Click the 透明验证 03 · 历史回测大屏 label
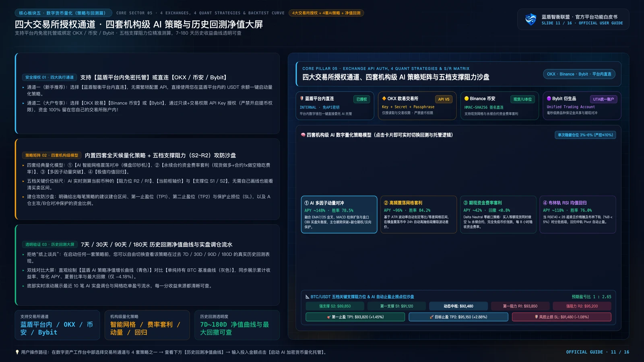 50,244
